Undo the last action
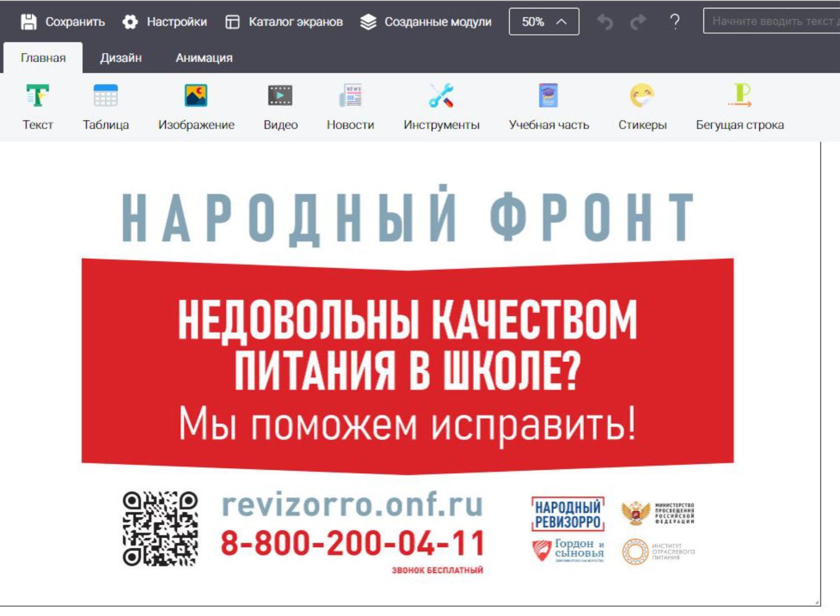The height and width of the screenshot is (616, 840). 605,22
